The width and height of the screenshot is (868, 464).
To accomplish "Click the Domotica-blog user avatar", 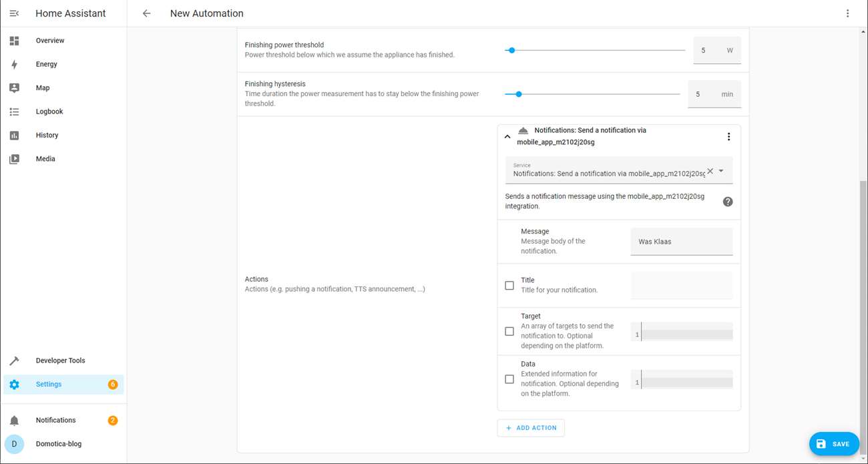I will tap(14, 444).
